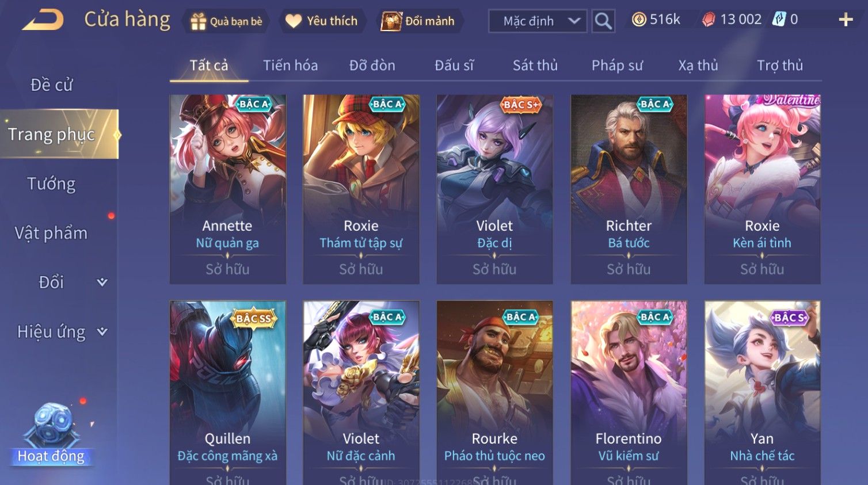Open the Đề cử sidebar entry
This screenshot has width=868, height=485.
[x=51, y=85]
